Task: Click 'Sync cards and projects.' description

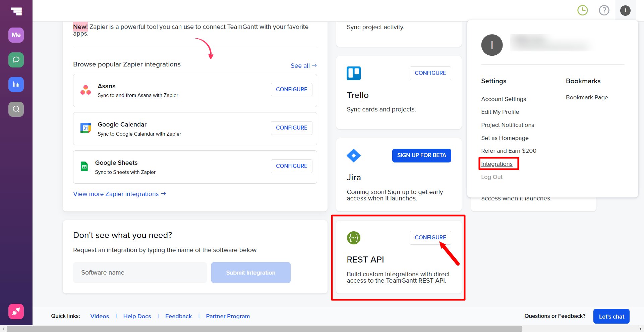Action: click(x=381, y=109)
